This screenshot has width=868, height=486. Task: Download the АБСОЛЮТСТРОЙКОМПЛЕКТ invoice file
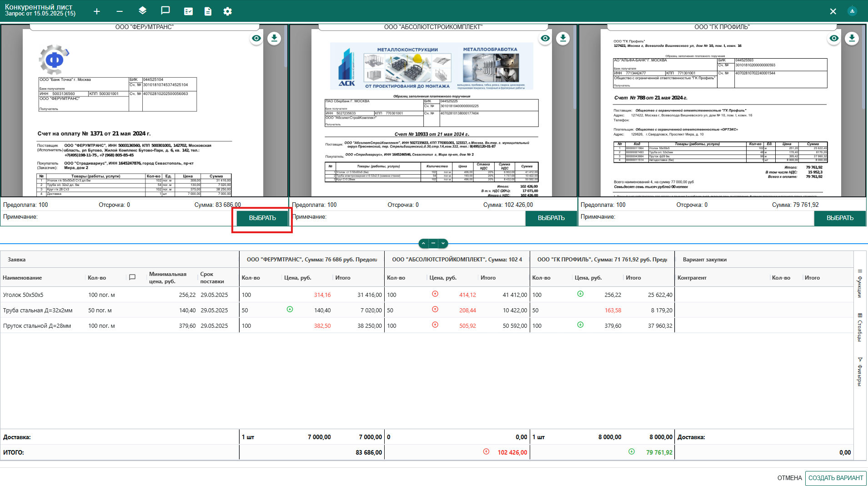(x=563, y=38)
